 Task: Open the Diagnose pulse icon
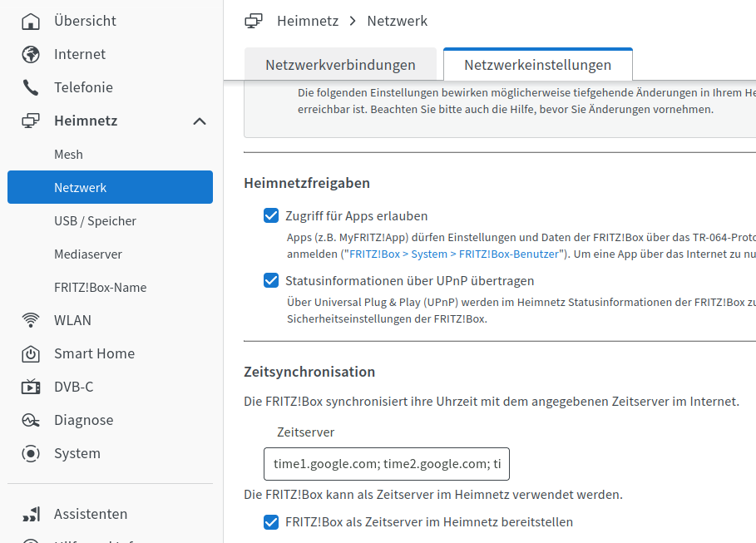coord(31,421)
